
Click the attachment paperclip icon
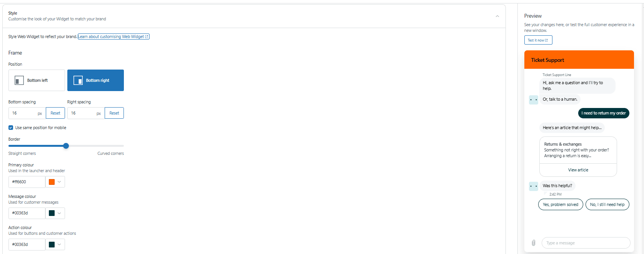pos(534,243)
